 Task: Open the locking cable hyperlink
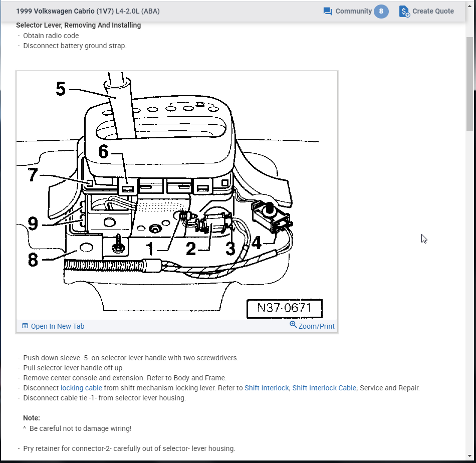point(81,388)
